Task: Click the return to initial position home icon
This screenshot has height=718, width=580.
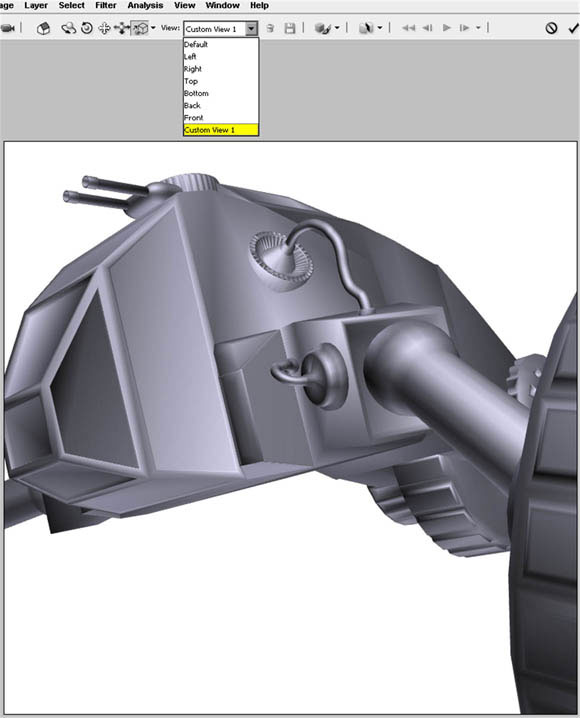Action: [43, 28]
